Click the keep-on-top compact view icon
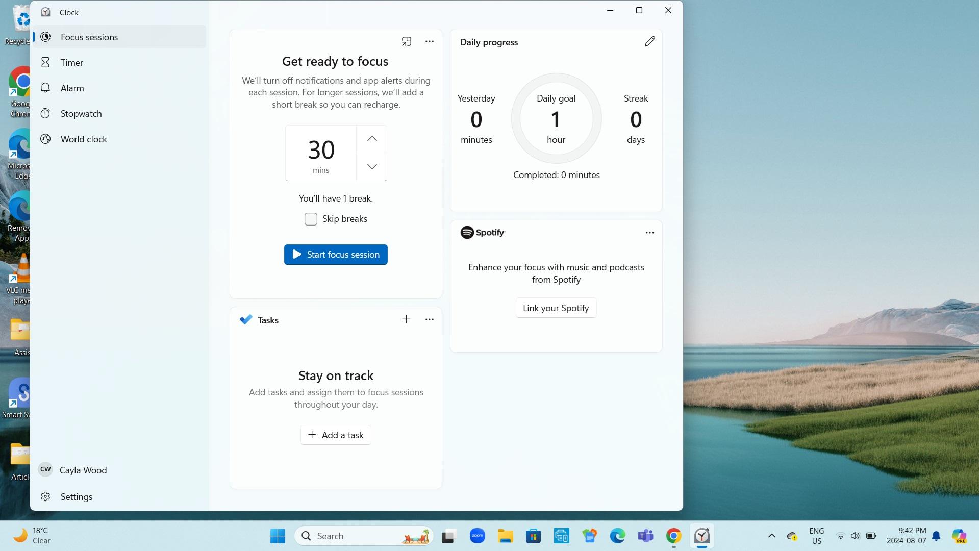980x551 pixels. (406, 41)
